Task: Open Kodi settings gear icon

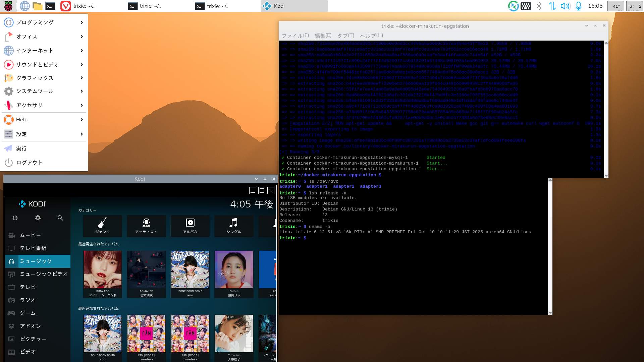Action: click(38, 218)
